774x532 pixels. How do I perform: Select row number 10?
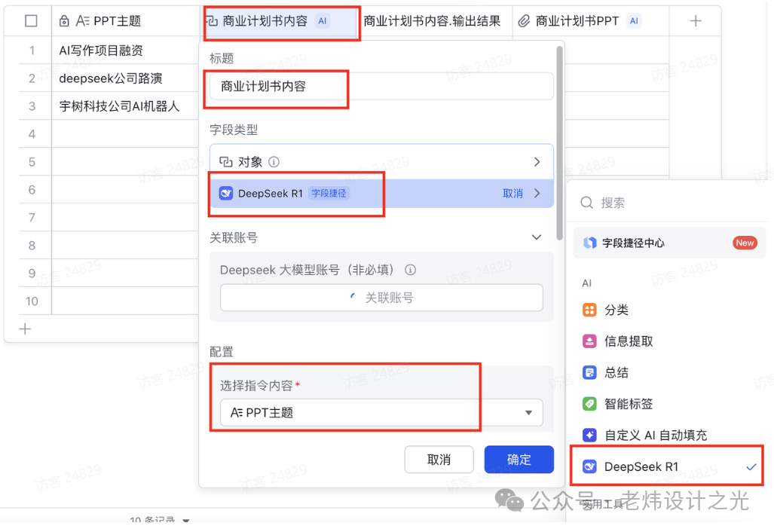tap(32, 301)
